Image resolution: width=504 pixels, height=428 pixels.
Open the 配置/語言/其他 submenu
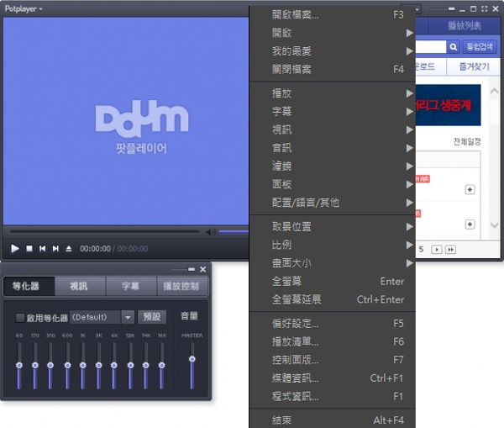[333, 203]
